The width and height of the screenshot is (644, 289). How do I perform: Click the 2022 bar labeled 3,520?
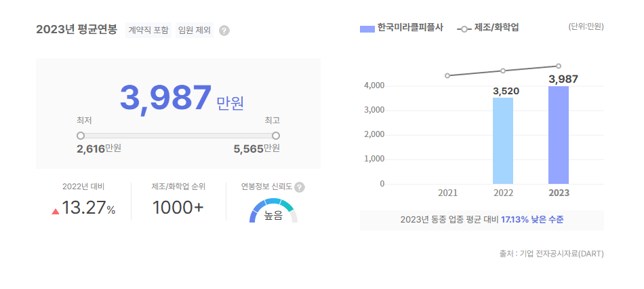(503, 140)
